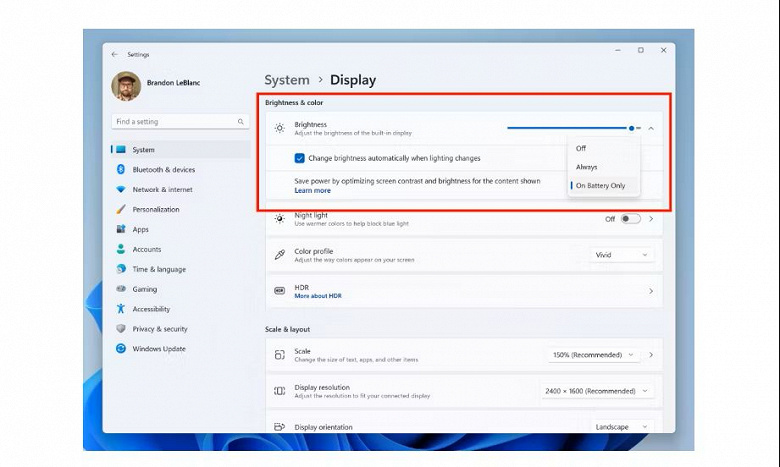Open the 150% (Recommended) scale dropdown
The height and width of the screenshot is (467, 780).
[x=594, y=355]
